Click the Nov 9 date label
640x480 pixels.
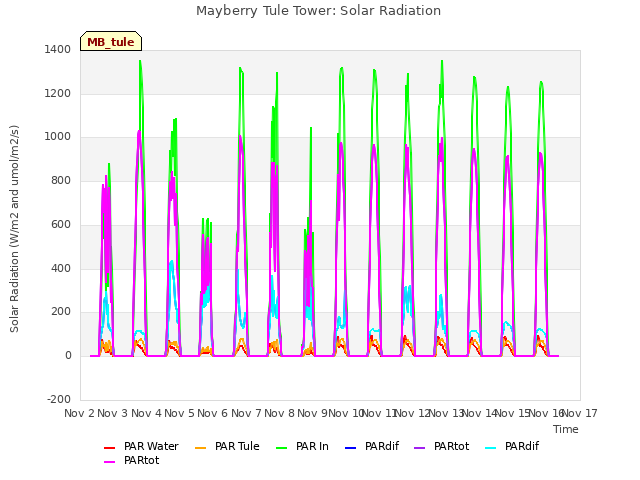pos(313,413)
